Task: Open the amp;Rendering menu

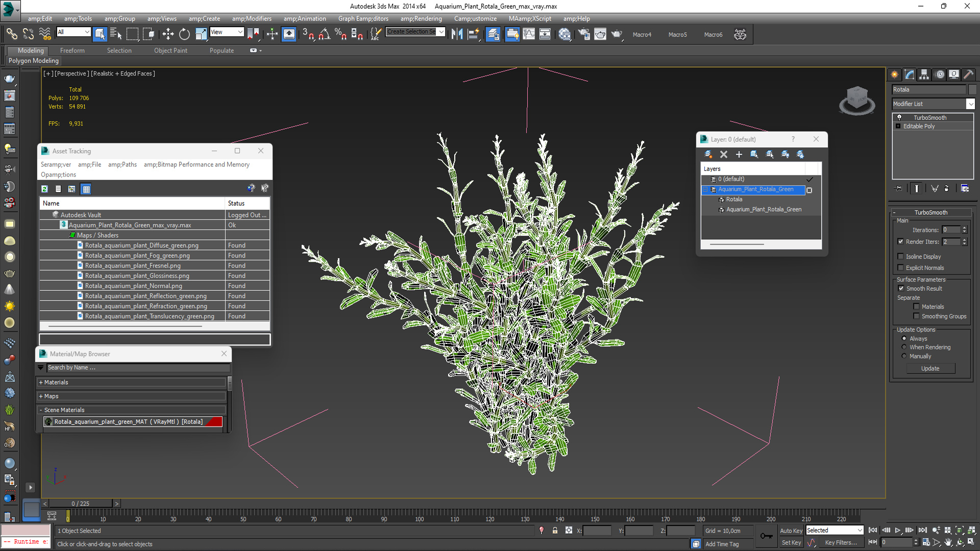Action: click(421, 18)
